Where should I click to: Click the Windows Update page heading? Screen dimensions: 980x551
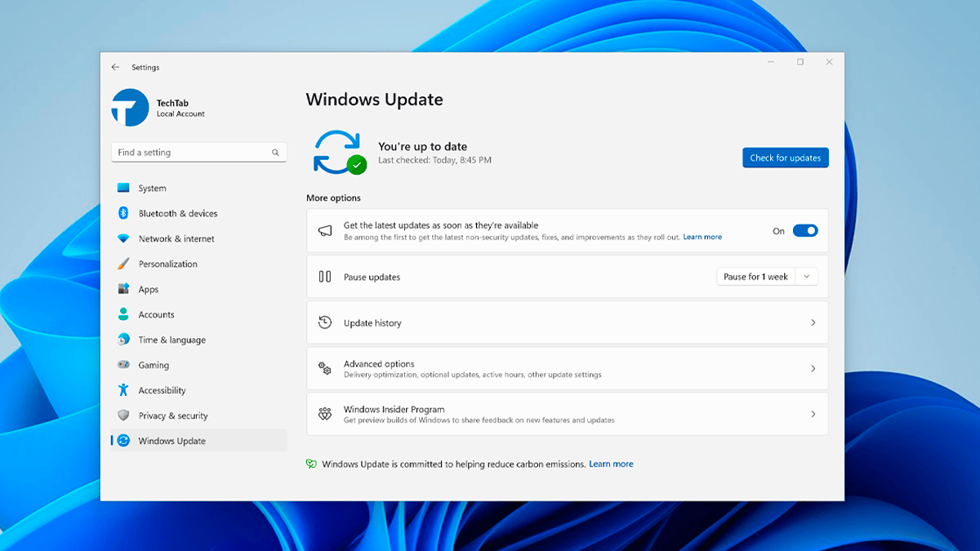[x=374, y=100]
